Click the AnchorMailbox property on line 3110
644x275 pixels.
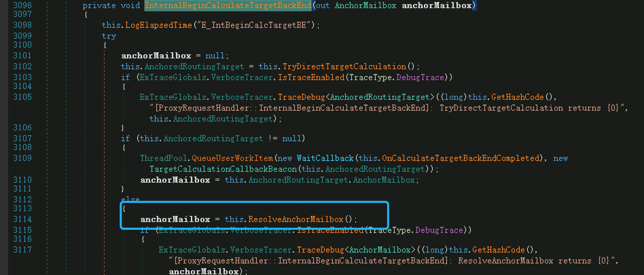click(384, 180)
